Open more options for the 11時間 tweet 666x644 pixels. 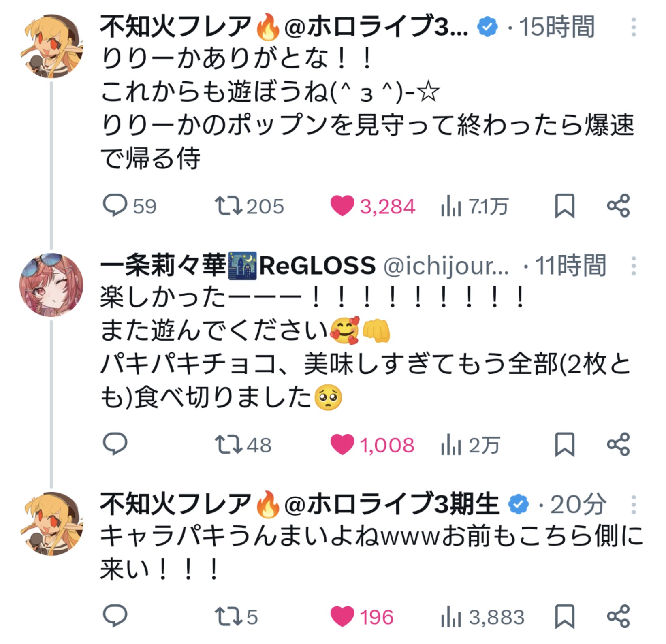coord(634,267)
